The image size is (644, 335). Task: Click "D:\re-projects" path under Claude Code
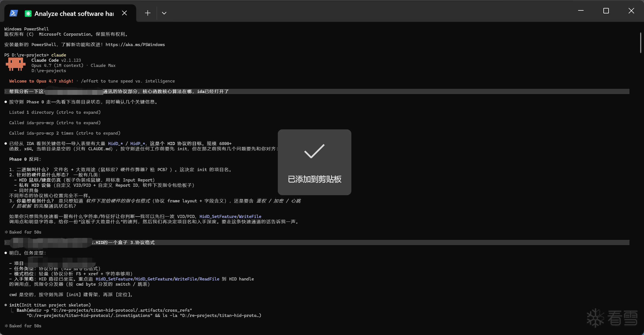(49, 71)
